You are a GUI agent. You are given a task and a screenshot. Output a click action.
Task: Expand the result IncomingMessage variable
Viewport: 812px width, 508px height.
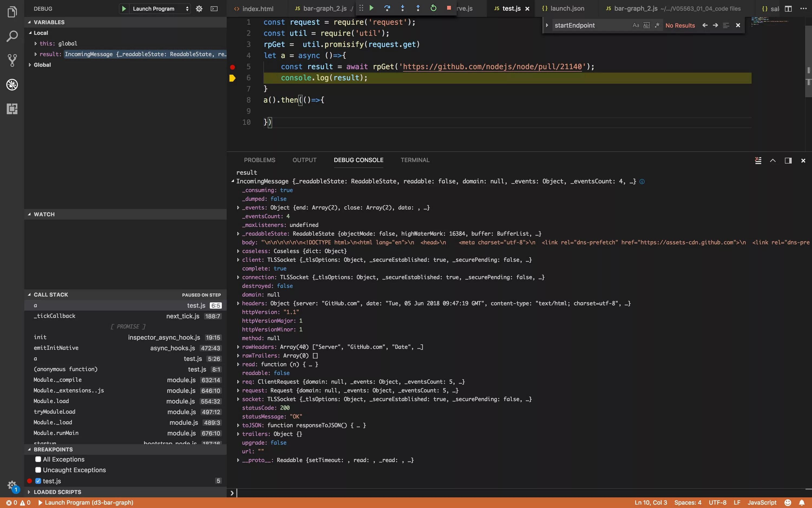click(35, 54)
